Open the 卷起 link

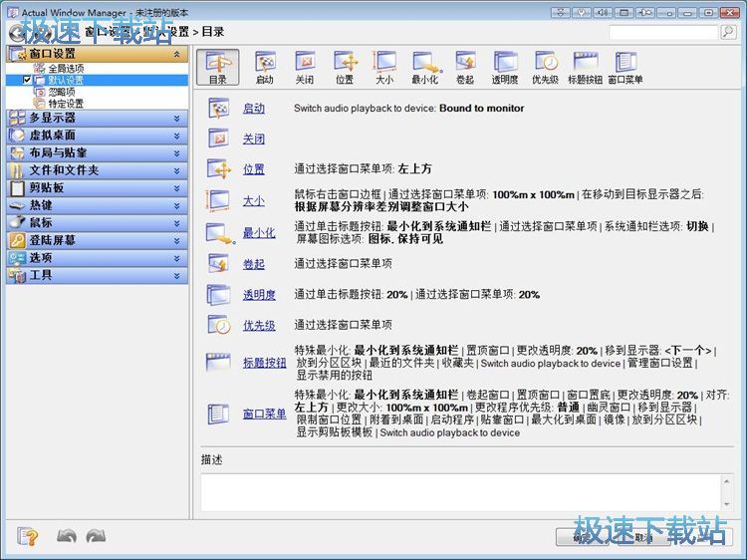(253, 263)
